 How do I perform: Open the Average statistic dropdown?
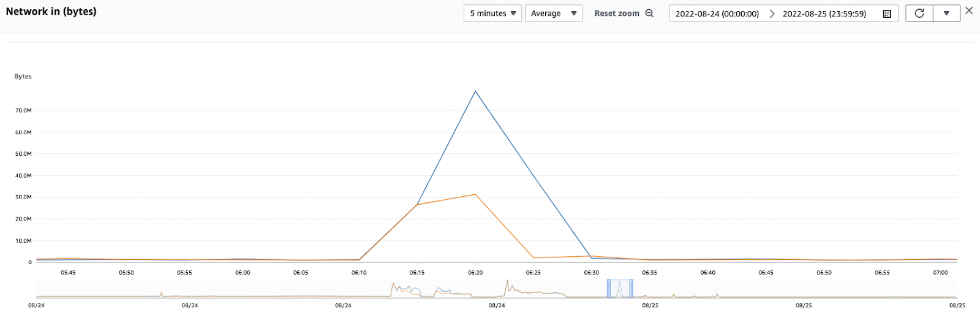click(x=553, y=13)
